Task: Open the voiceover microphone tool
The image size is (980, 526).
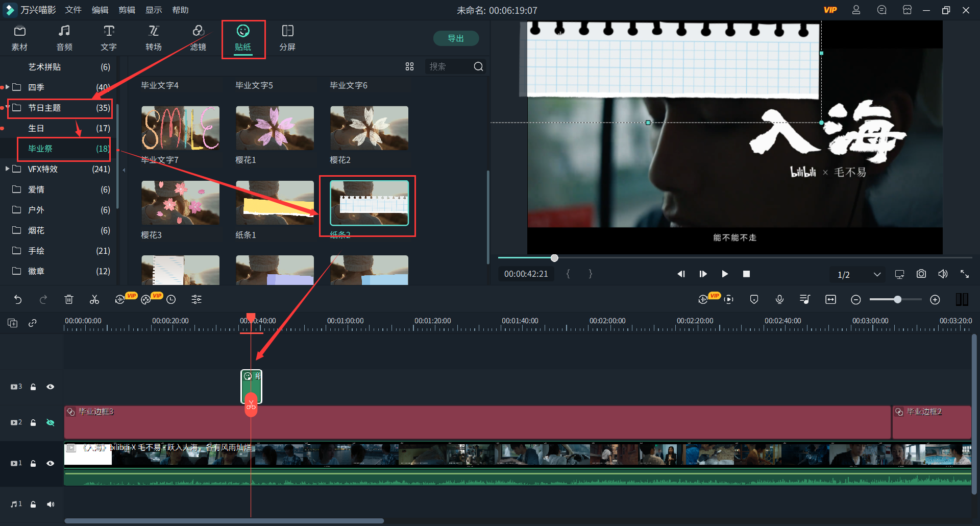Action: 779,300
